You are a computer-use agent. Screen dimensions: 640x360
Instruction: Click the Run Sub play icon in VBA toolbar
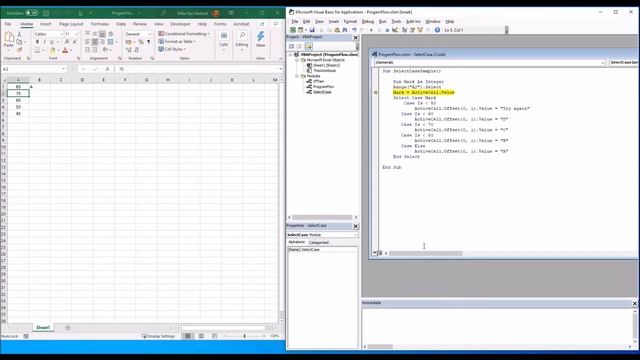pos(371,30)
